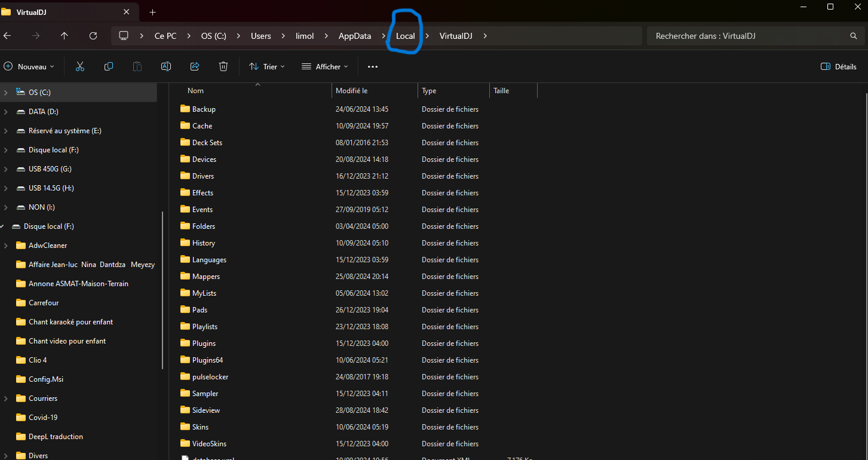The height and width of the screenshot is (460, 868).
Task: Select the Clio 4 folder in sidebar
Action: 38,360
